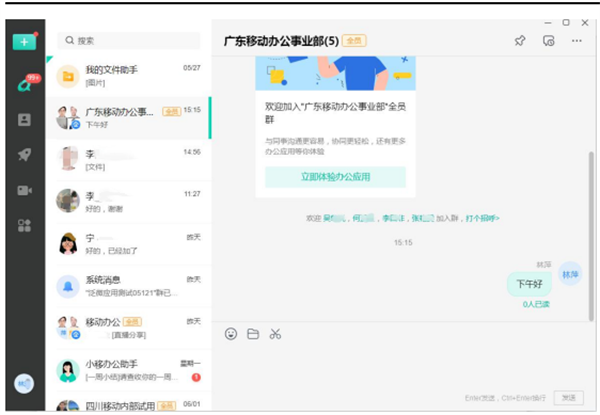Click the 立即体验办公应用 button
The width and height of the screenshot is (600, 415).
point(335,177)
